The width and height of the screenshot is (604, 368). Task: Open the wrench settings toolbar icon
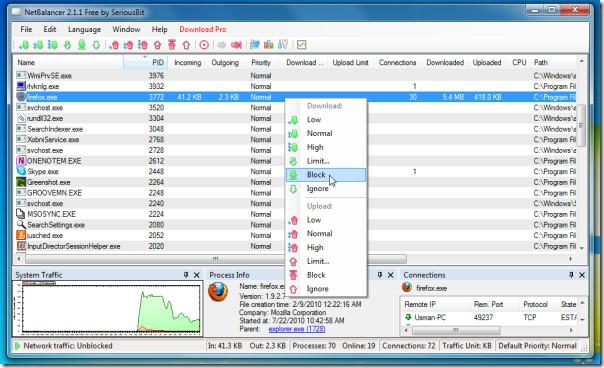(283, 45)
